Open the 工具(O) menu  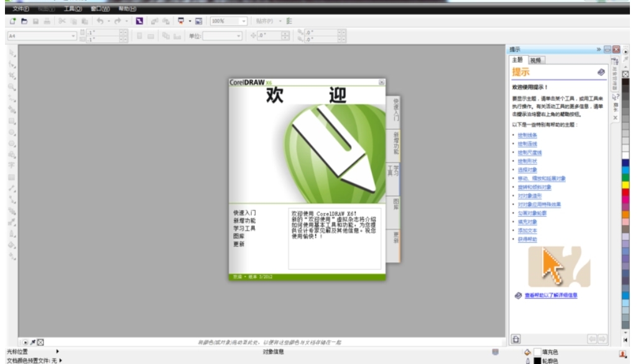[x=73, y=9]
